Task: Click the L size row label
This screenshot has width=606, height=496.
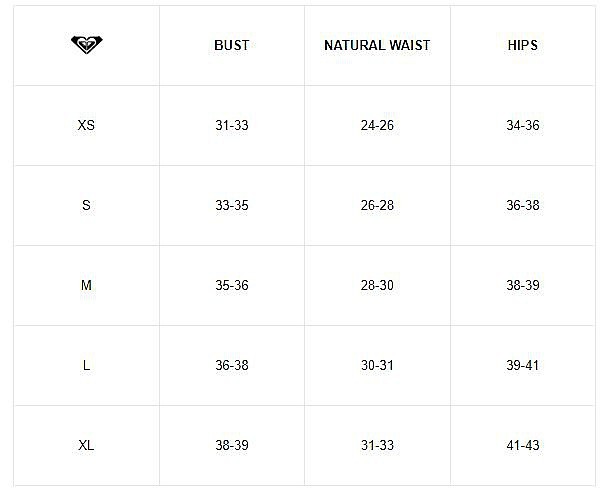Action: [86, 365]
